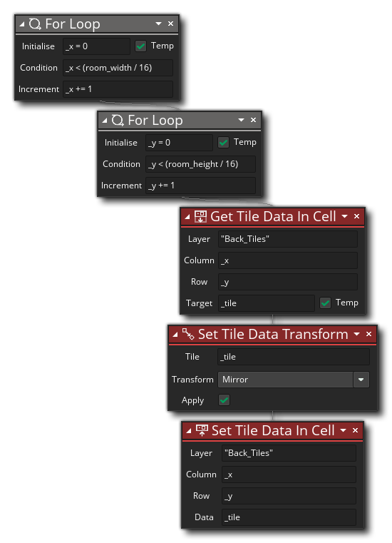Select the 'Set Tile Data In Cell' title
The width and height of the screenshot is (392, 543).
(273, 430)
